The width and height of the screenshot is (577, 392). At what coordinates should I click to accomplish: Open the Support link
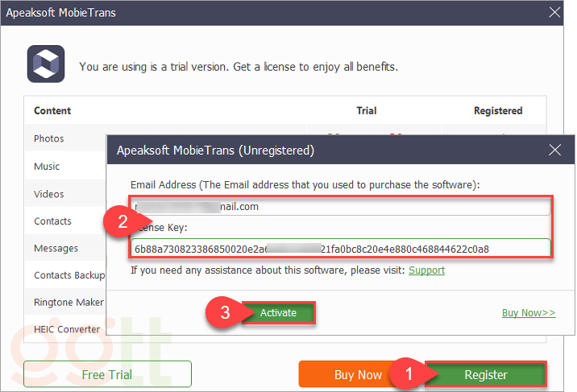click(426, 270)
